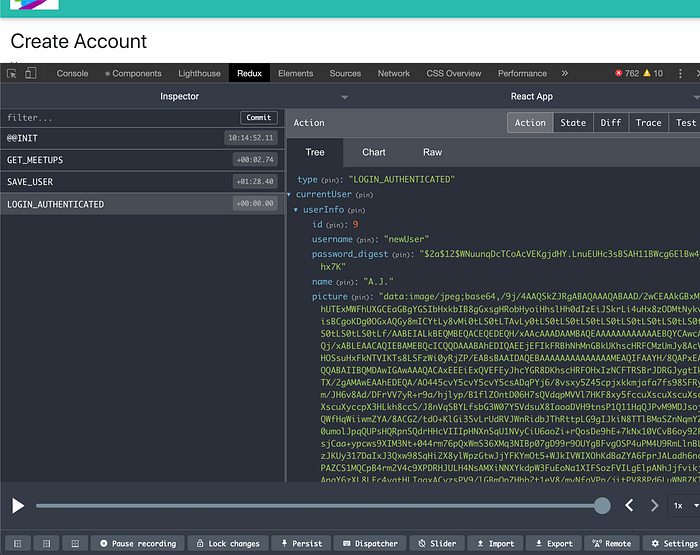Select the inspect element cursor icon
Screen dimensions: 700x555
click(12, 74)
